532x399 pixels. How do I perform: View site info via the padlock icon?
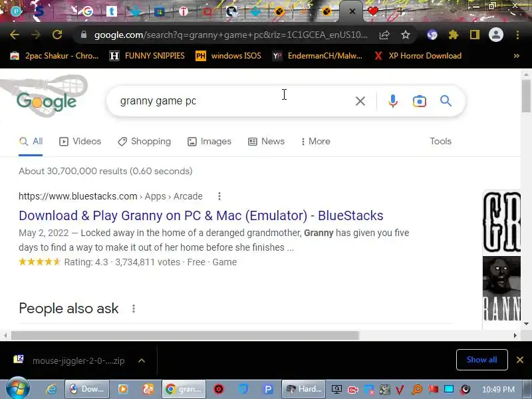point(84,35)
